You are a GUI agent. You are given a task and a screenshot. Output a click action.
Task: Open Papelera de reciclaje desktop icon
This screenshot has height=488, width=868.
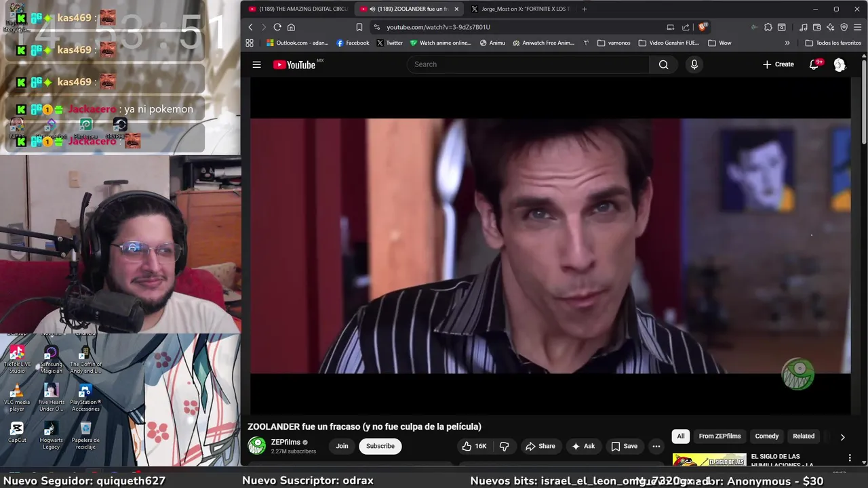(85, 435)
